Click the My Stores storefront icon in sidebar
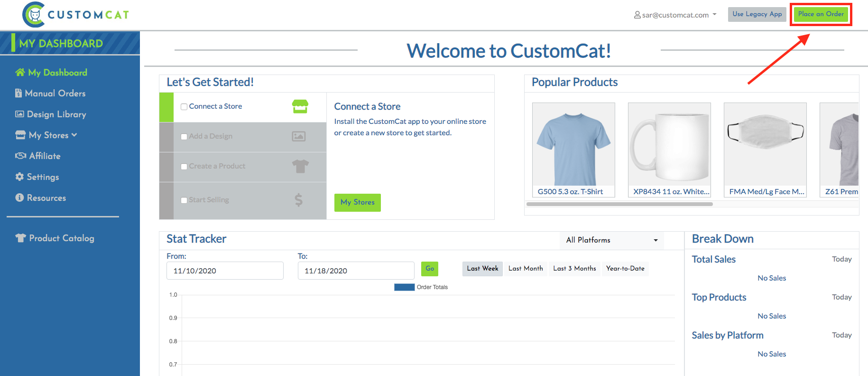Viewport: 868px width, 376px height. point(20,135)
